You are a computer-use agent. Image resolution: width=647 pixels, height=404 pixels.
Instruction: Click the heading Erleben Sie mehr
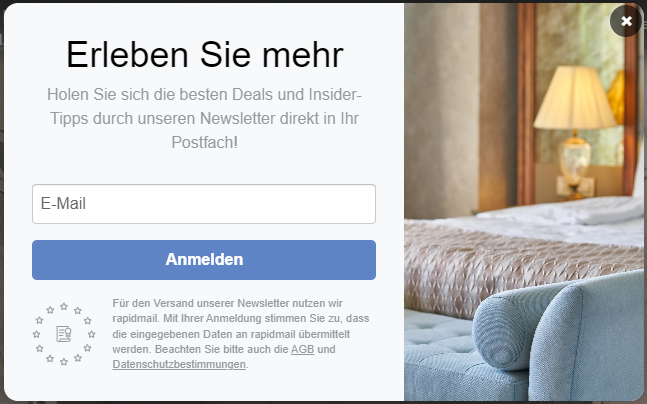(205, 54)
